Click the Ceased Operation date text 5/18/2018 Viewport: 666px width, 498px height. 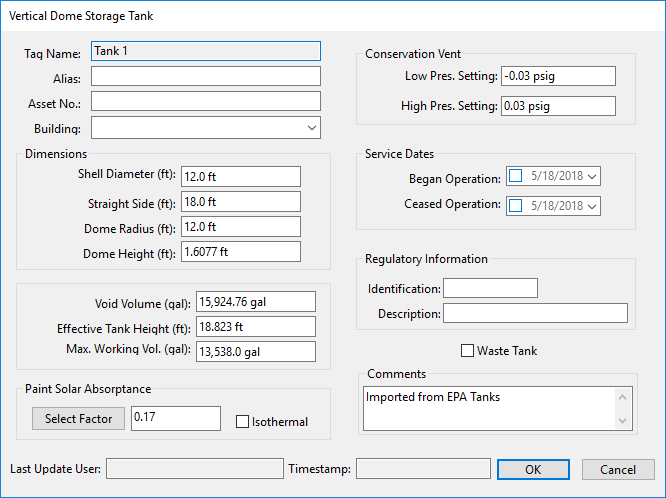pos(557,206)
